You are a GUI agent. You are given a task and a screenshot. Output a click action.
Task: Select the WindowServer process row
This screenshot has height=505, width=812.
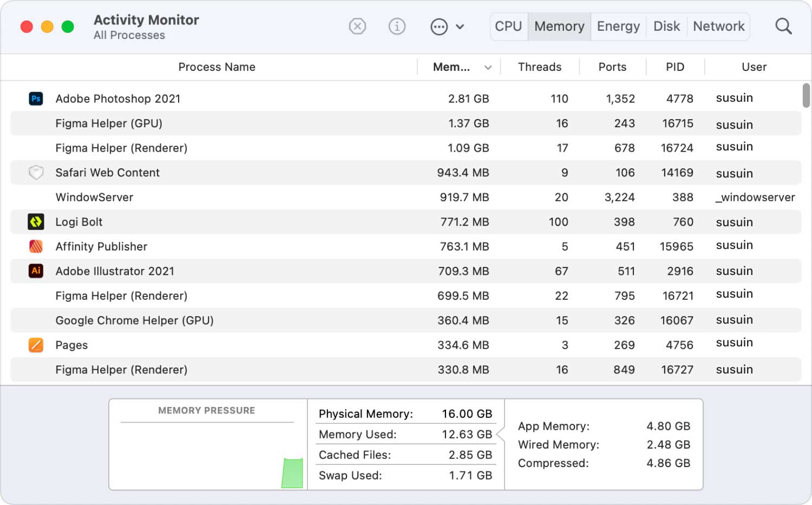pyautogui.click(x=406, y=197)
